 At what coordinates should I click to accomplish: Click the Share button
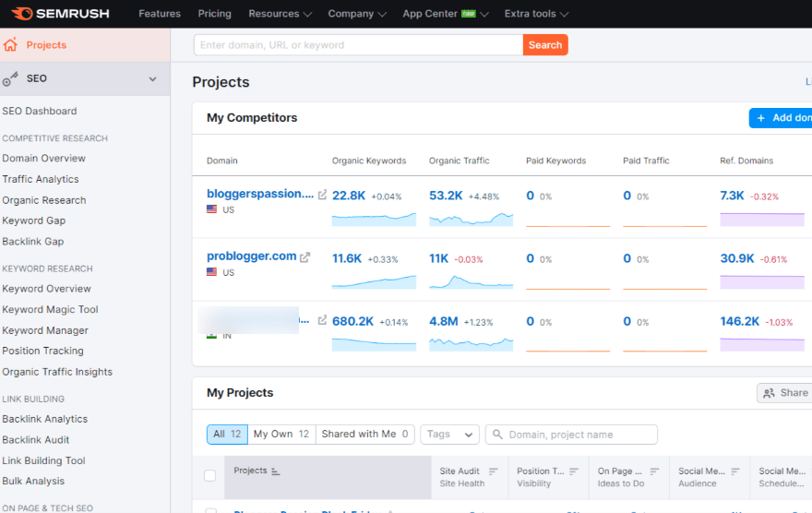coord(784,393)
